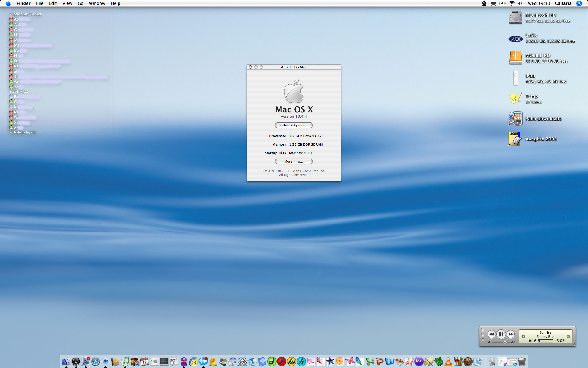
Task: Launch Activity Monitor in the Dock
Action: (x=164, y=362)
